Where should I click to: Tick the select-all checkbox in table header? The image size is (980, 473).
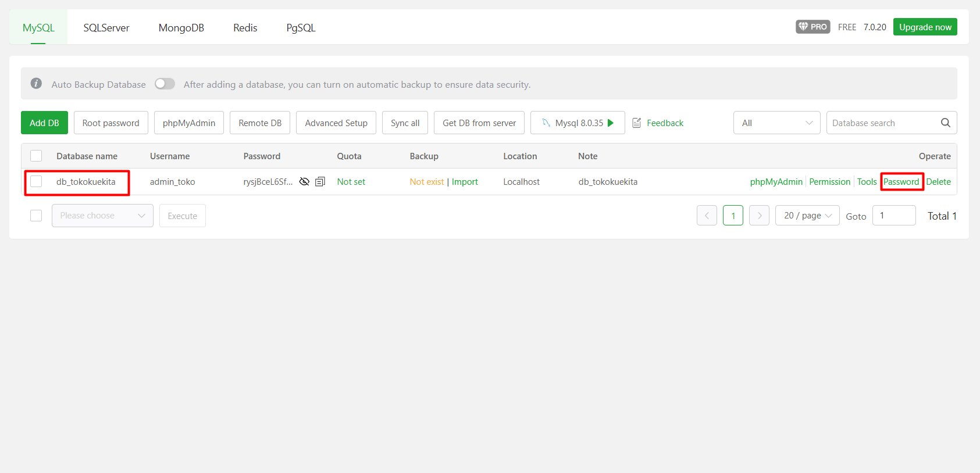pyautogui.click(x=36, y=156)
